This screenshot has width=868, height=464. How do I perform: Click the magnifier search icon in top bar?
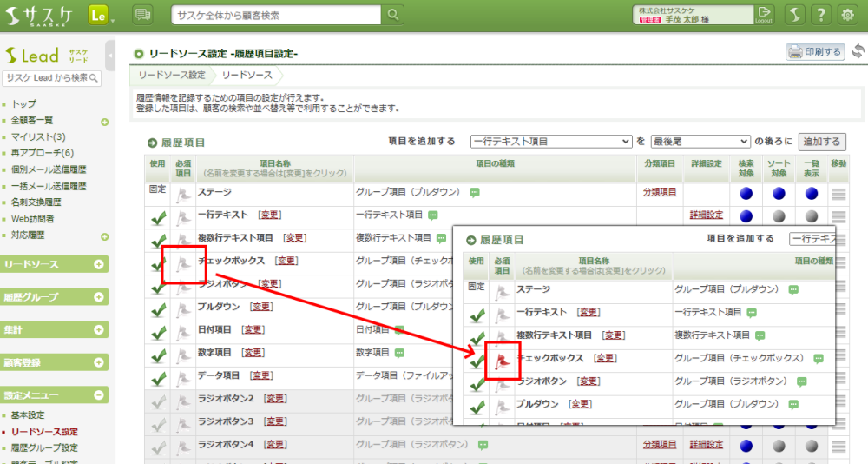coord(393,15)
